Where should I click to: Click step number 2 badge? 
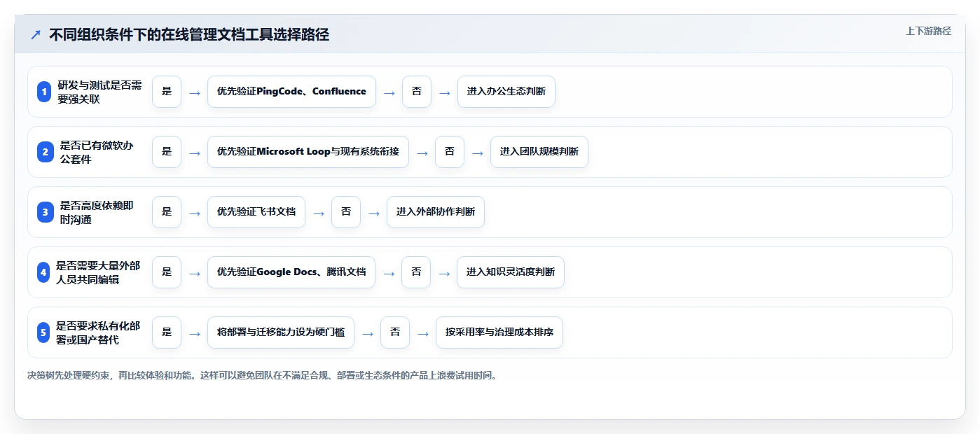coord(44,152)
